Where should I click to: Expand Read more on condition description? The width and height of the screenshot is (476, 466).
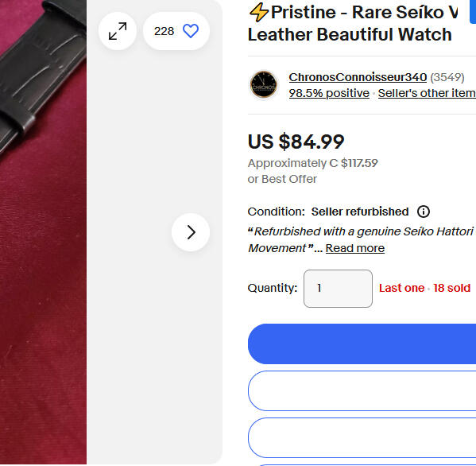[x=355, y=248]
